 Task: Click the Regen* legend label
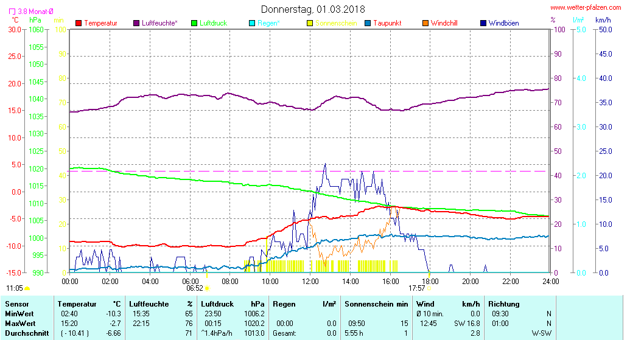[x=268, y=23]
